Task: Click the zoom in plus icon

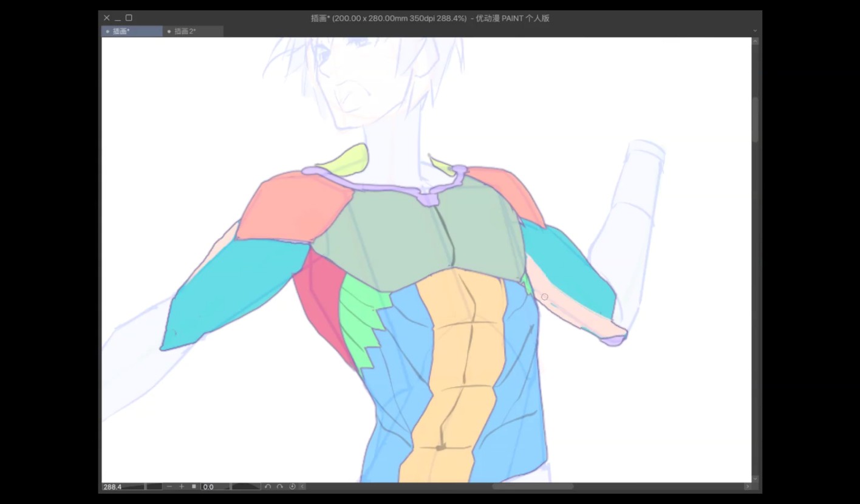Action: click(x=181, y=486)
